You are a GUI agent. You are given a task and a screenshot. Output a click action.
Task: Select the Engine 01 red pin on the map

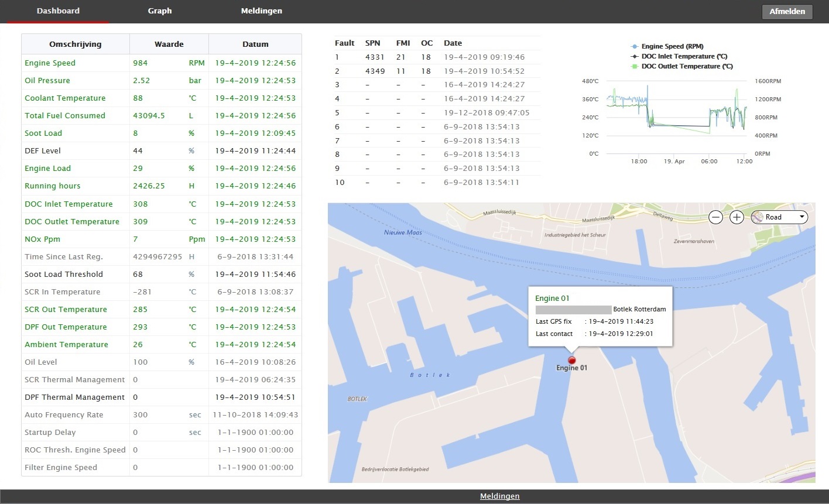[571, 361]
